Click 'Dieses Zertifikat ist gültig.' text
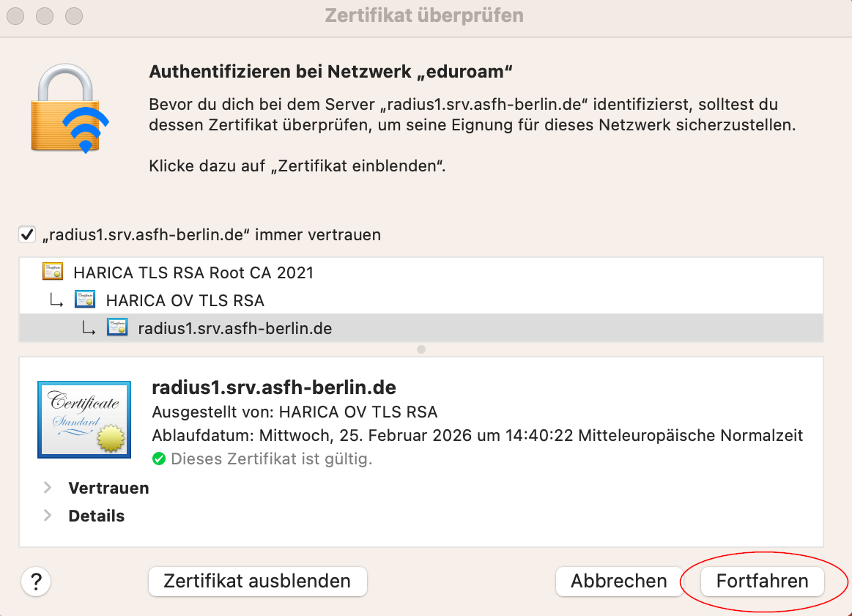 tap(272, 459)
